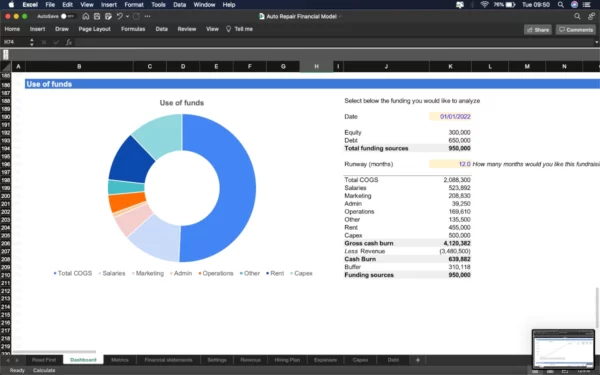Open the Apple menu

11,5
